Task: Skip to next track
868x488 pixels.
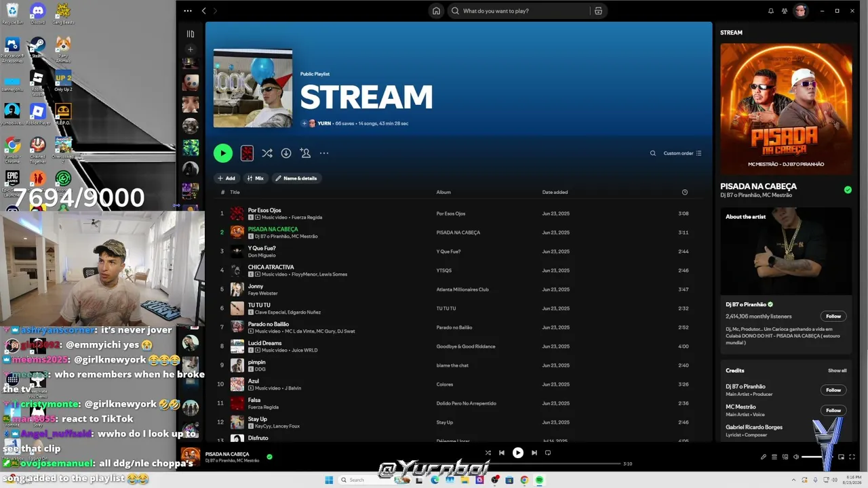Action: (534, 453)
